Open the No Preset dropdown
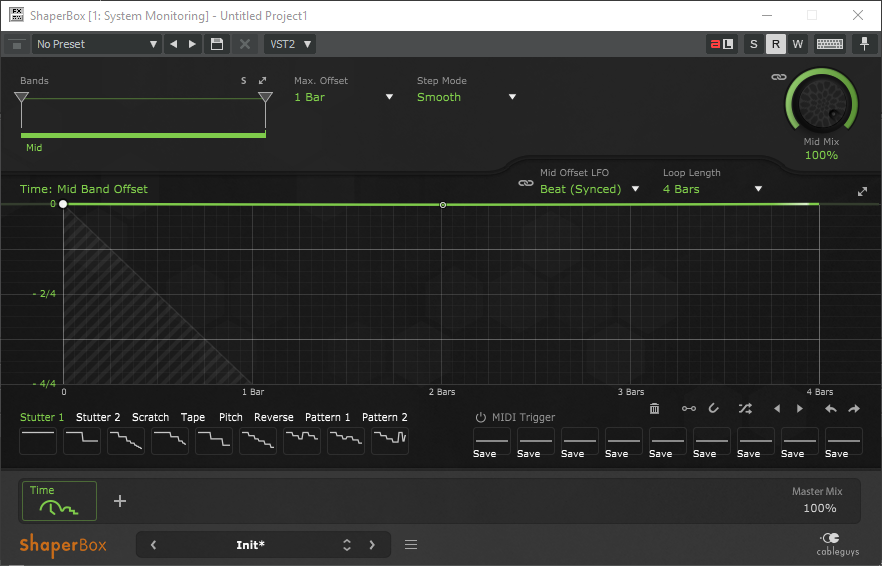The height and width of the screenshot is (566, 882). pyautogui.click(x=97, y=44)
